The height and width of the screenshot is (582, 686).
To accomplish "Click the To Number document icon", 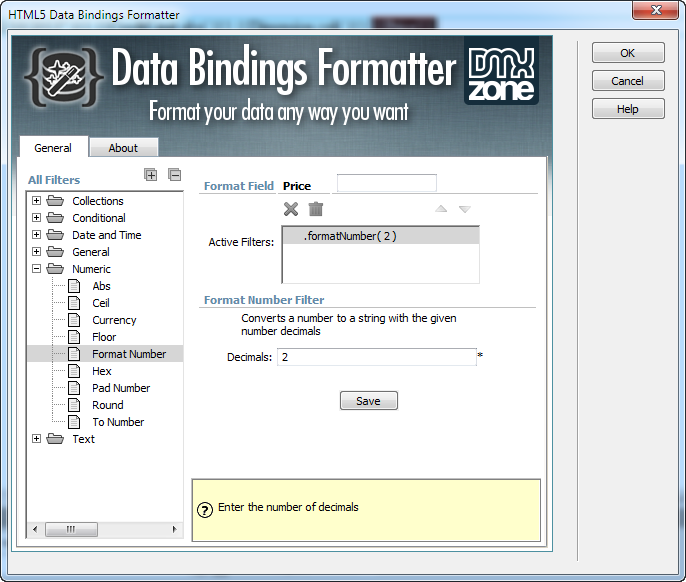I will pos(74,422).
